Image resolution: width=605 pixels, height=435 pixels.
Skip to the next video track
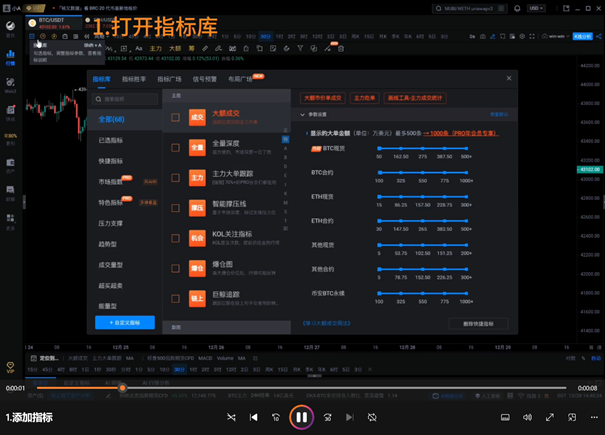pos(350,417)
